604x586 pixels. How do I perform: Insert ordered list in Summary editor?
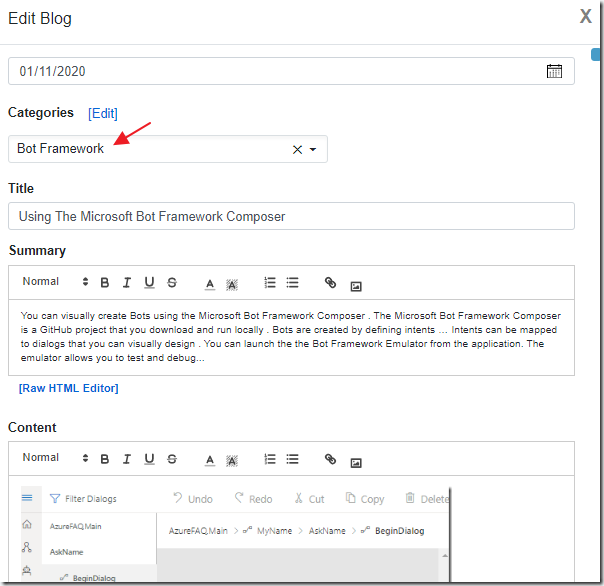[x=270, y=282]
